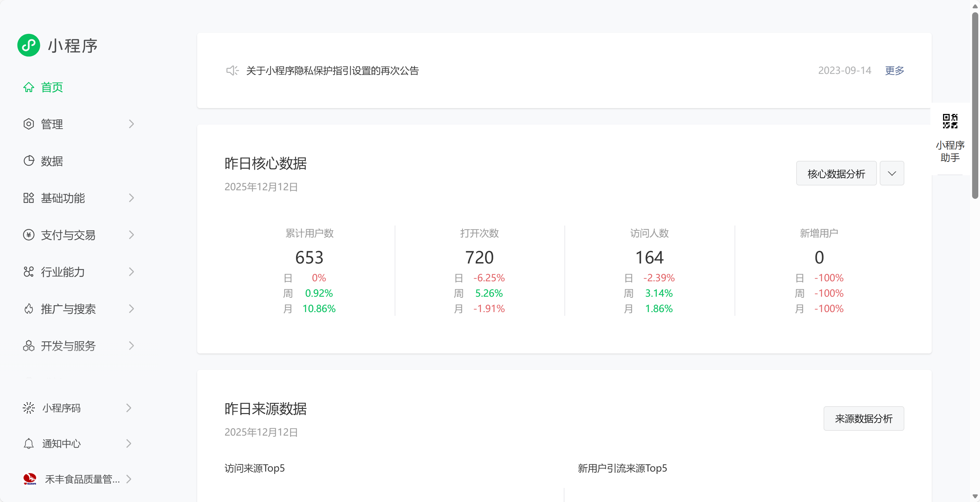
Task: Click the home icon beside 首页
Action: click(x=28, y=88)
